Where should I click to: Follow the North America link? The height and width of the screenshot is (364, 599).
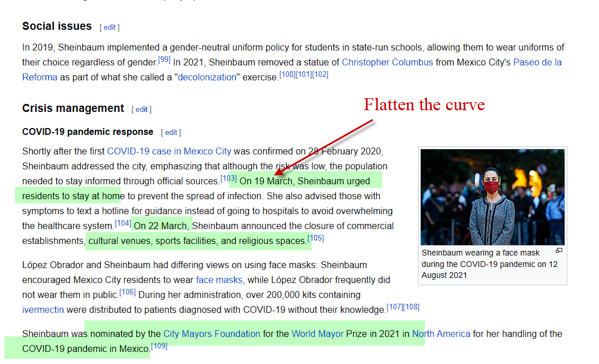pos(441,334)
